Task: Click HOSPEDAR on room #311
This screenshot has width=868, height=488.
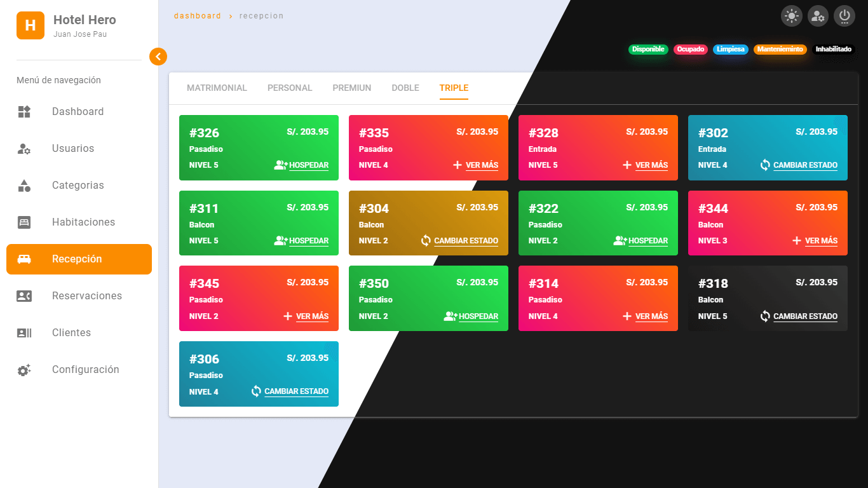Action: pos(309,241)
